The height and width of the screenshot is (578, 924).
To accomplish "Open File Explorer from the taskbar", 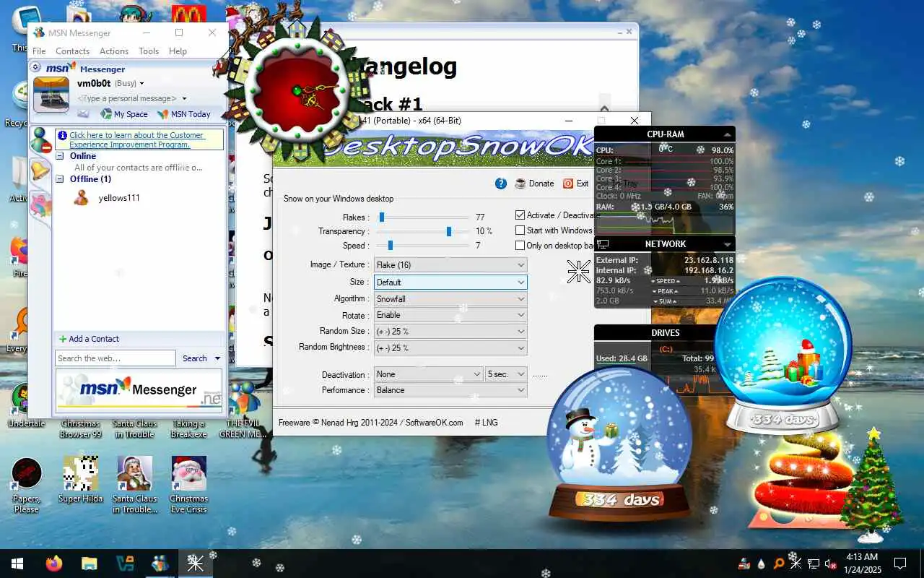I will click(89, 564).
